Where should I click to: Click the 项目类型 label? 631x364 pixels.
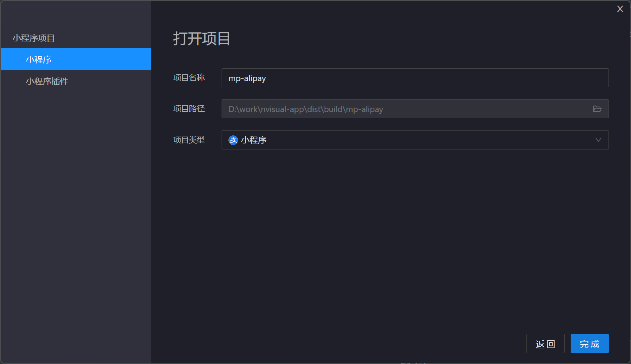[189, 140]
